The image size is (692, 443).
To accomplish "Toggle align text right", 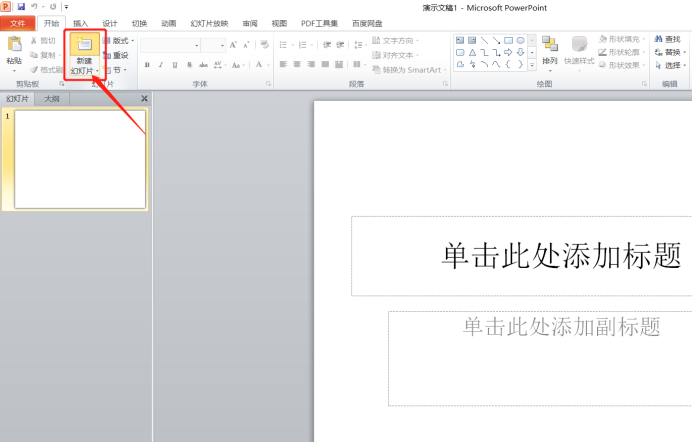I will pos(311,65).
